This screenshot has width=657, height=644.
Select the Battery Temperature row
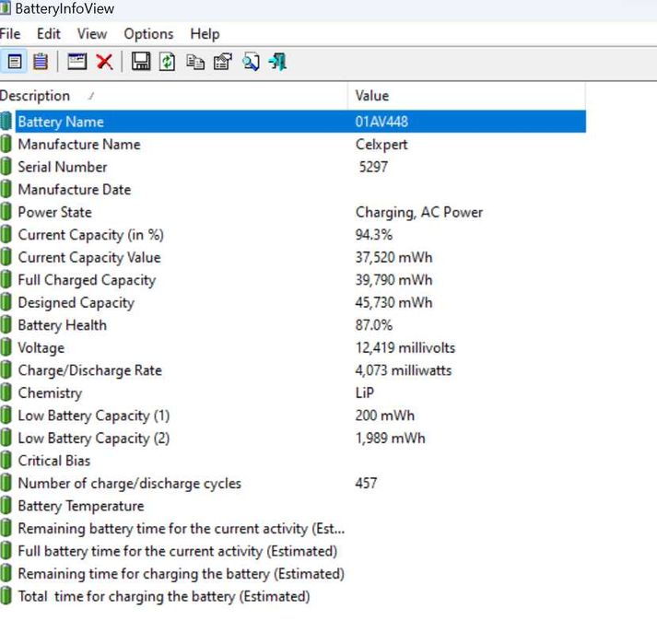(293, 506)
